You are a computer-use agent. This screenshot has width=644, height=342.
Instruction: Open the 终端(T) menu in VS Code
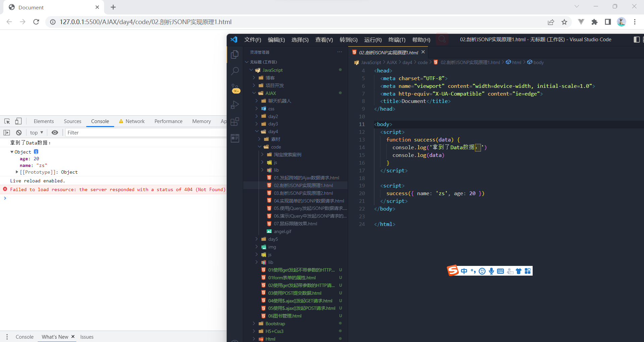397,39
